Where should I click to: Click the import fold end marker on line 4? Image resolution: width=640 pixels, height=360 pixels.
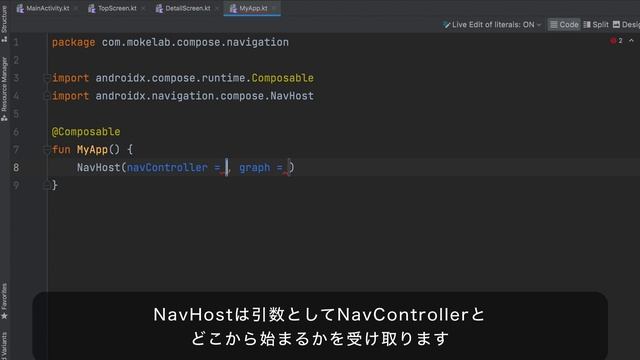47,96
